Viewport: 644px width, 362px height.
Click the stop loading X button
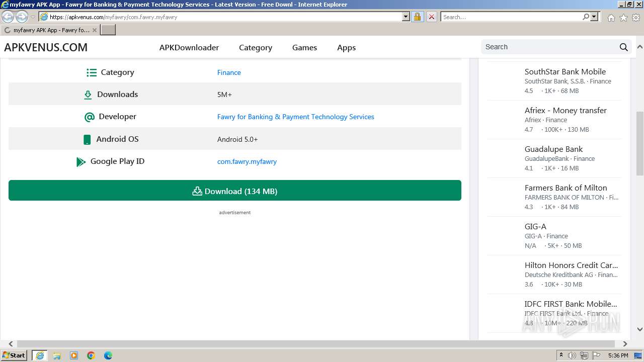click(431, 17)
